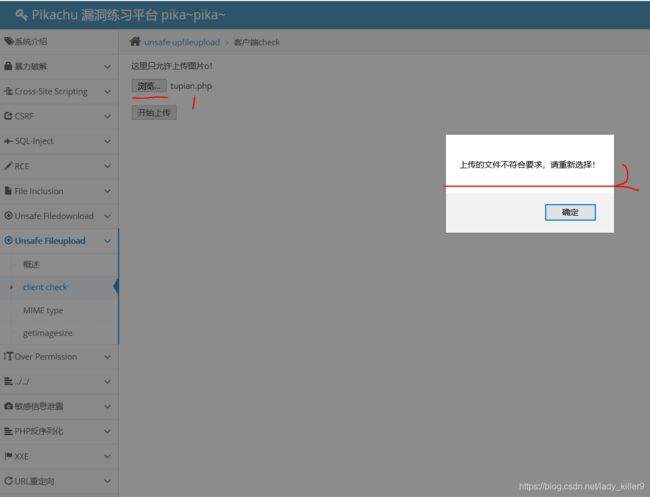Click the home icon in breadcrumb
Viewport: 650px width, 497px height.
click(x=135, y=41)
